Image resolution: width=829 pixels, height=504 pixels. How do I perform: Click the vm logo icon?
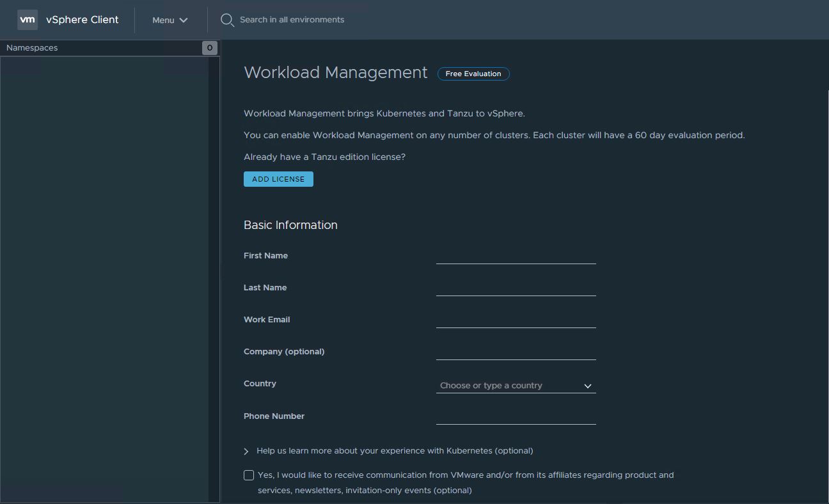pyautogui.click(x=28, y=20)
